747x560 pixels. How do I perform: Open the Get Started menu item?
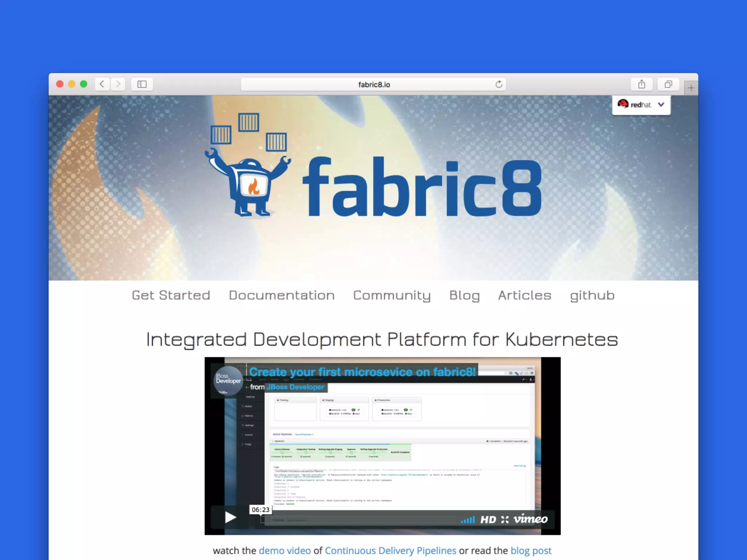click(x=171, y=295)
